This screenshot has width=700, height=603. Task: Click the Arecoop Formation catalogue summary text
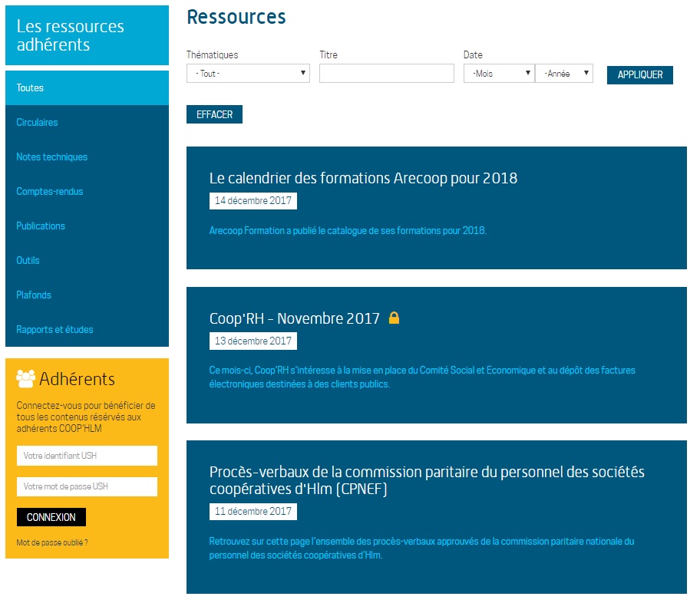point(348,231)
